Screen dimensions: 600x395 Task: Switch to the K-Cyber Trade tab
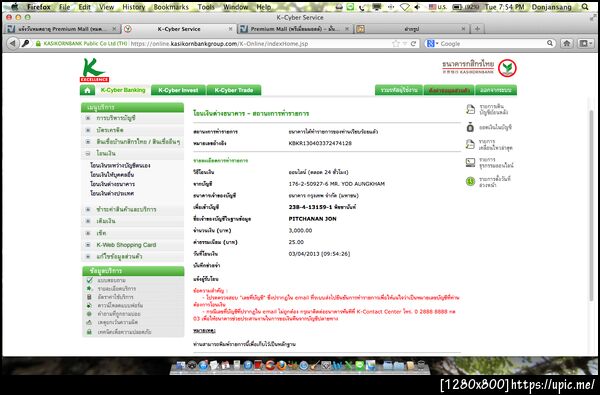tap(234, 90)
